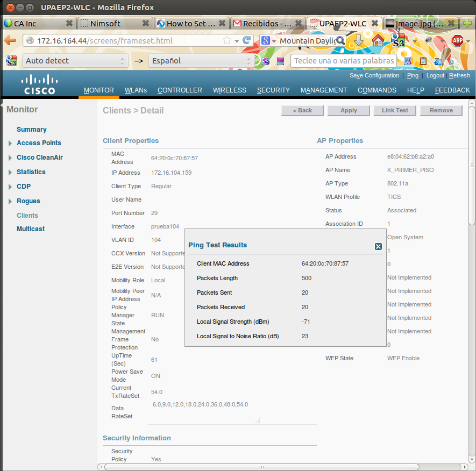Click the horizontal scrollbar at page bottom
Screen dimensions: 476x471
pyautogui.click(x=262, y=467)
